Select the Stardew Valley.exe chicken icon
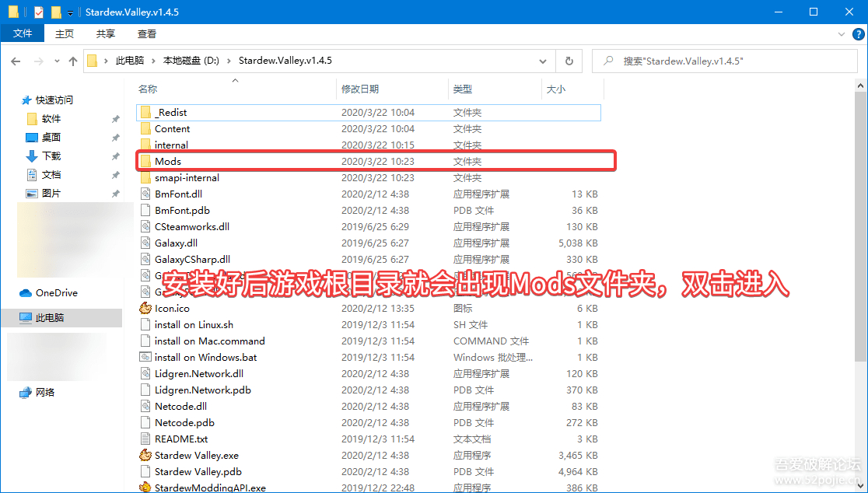Viewport: 868px width, 493px height. [x=145, y=455]
